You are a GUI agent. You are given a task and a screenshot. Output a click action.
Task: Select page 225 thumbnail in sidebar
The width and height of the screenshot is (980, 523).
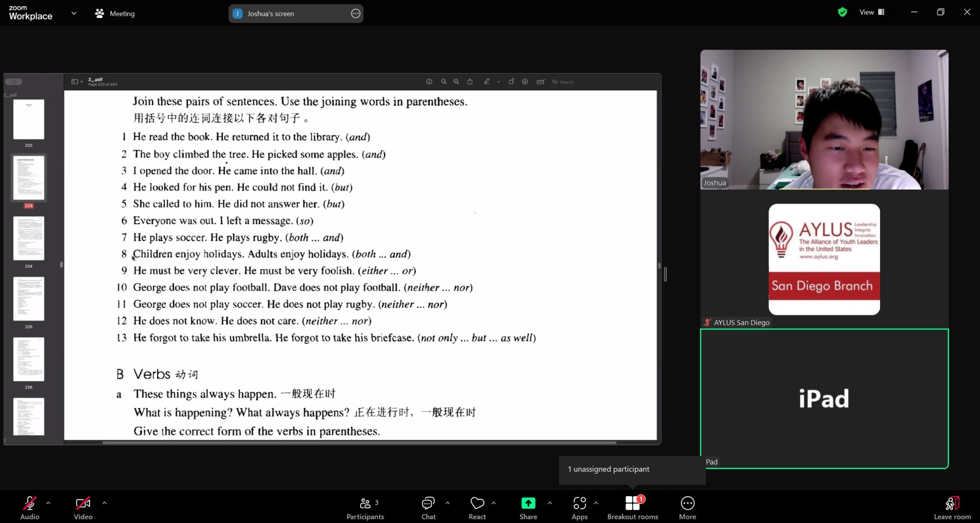point(29,299)
